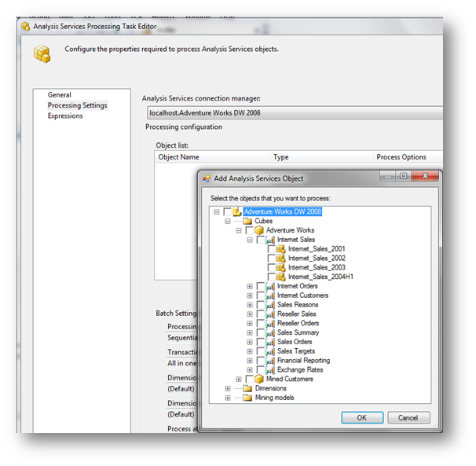The height and width of the screenshot is (466, 476).
Task: Click the Reseller Orders measure group icon
Action: tap(270, 323)
